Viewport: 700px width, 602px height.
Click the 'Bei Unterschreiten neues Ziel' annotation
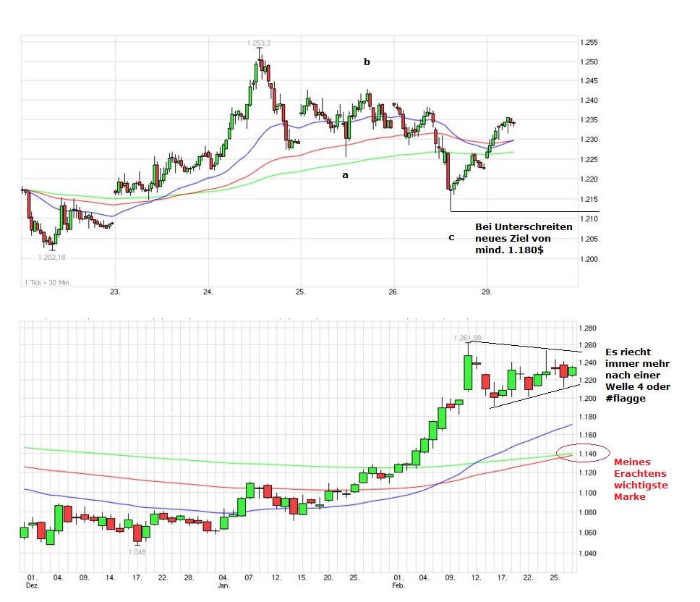[x=524, y=237]
